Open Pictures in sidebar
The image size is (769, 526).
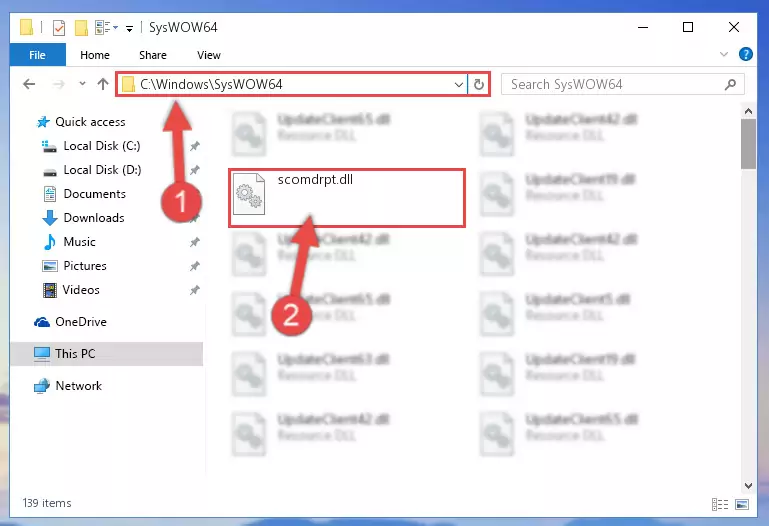(85, 266)
